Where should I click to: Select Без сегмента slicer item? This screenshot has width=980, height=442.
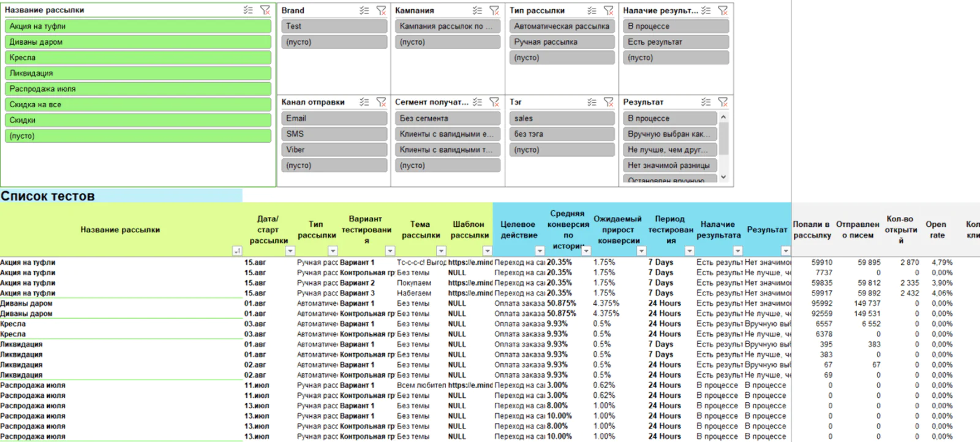point(448,118)
